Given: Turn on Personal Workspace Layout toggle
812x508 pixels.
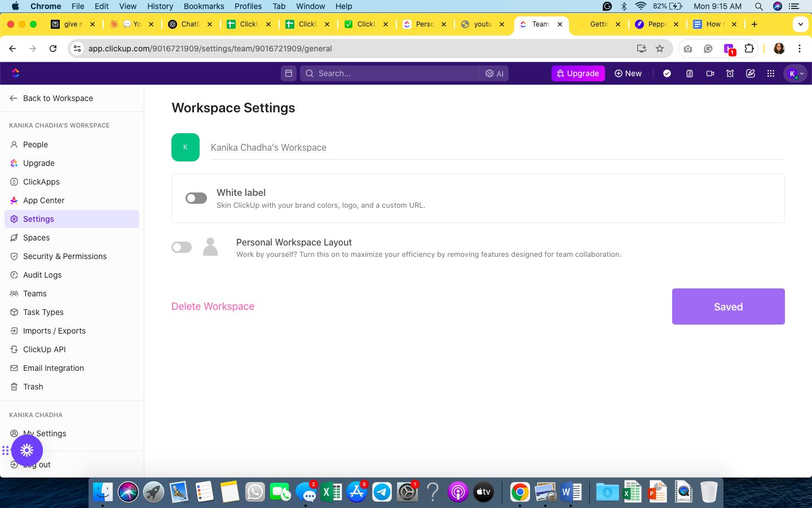Looking at the screenshot, I should pos(182,247).
